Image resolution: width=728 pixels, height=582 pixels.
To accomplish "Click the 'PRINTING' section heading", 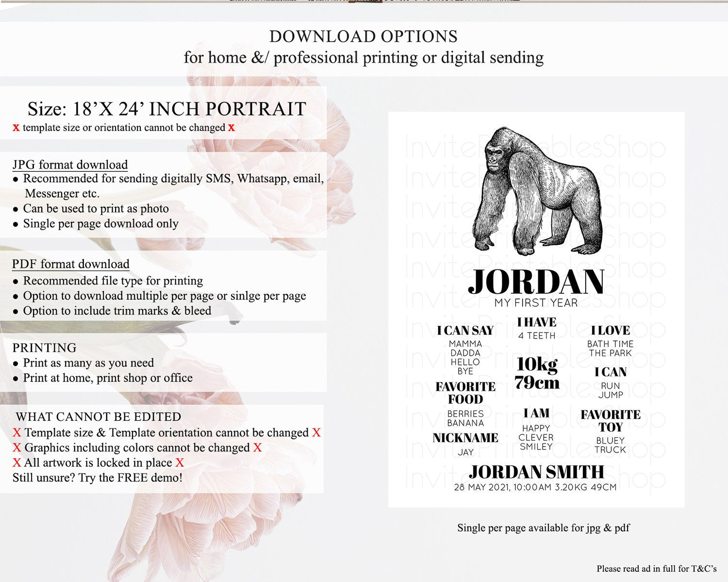I will coord(45,348).
